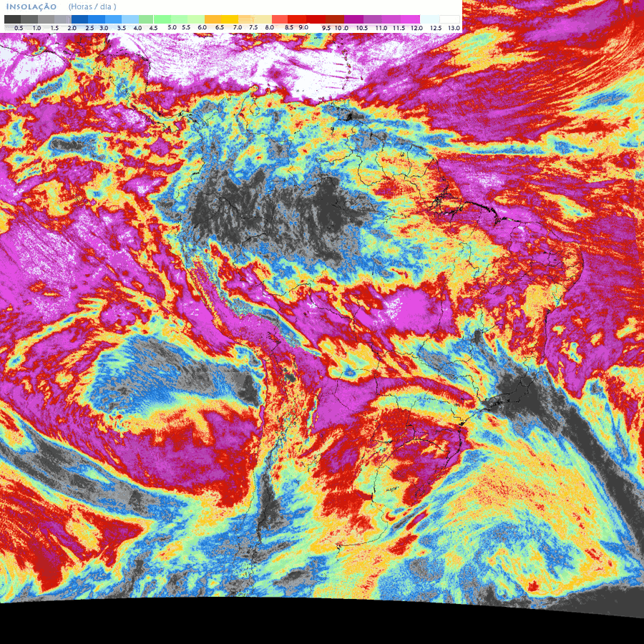Select the bright pink swatch above 12.0
This screenshot has width=644, height=644.
pyautogui.click(x=410, y=19)
